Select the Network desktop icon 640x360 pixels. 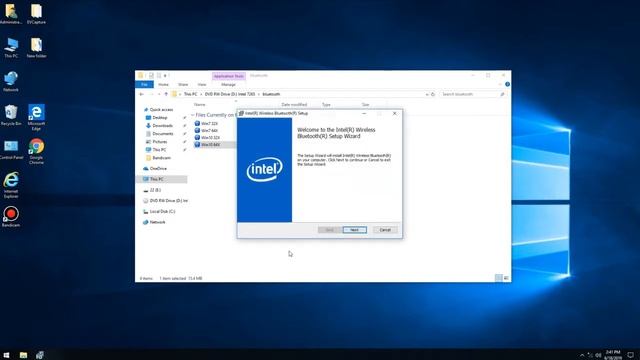(11, 81)
